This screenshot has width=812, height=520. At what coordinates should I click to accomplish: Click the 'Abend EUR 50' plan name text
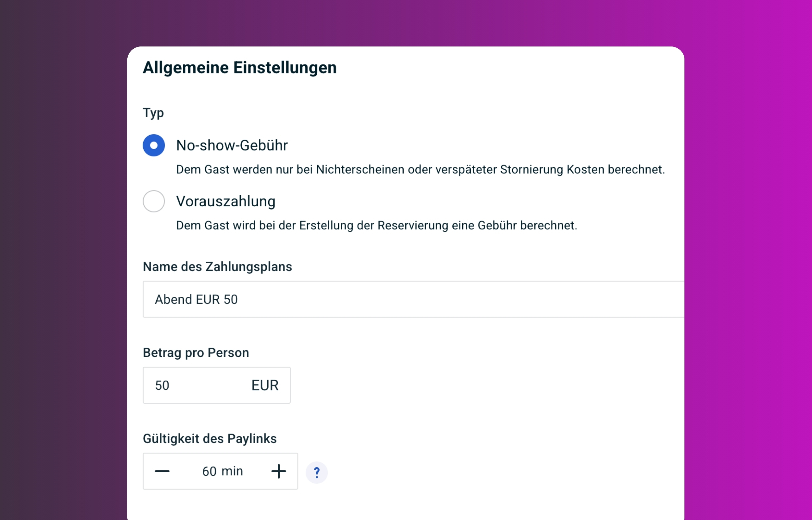point(196,300)
